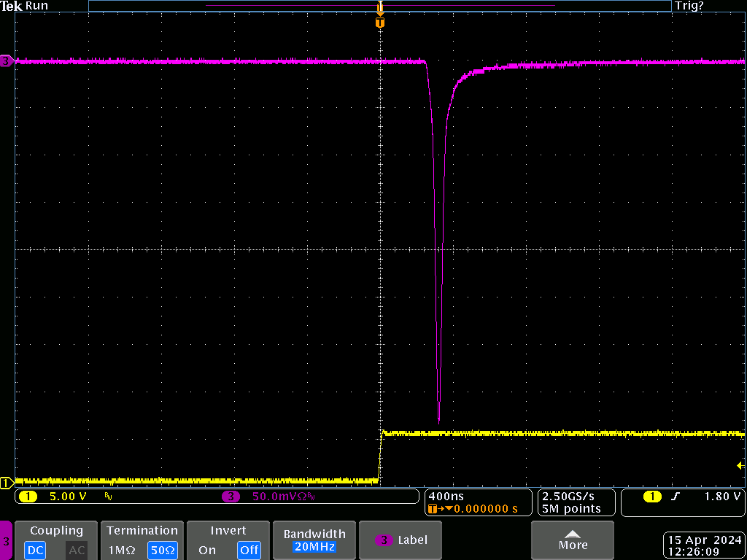Click the channel 3 ground reference marker
This screenshot has height=560, width=747.
(6, 61)
